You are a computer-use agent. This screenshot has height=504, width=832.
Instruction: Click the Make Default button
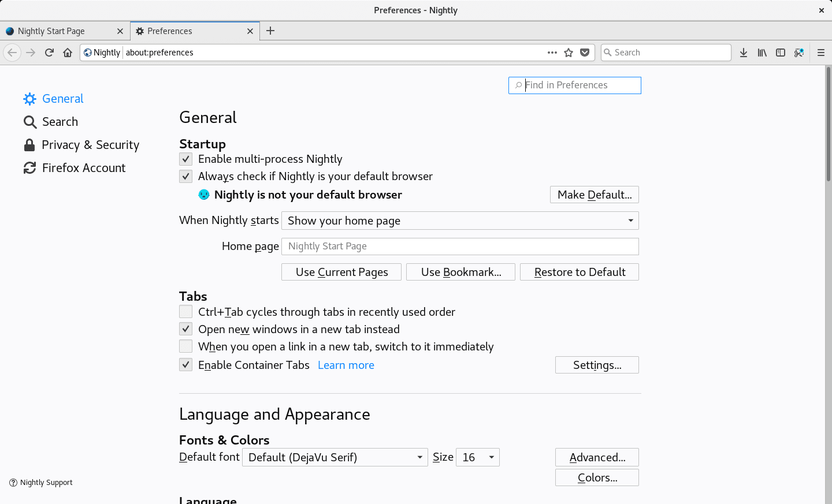pos(595,195)
